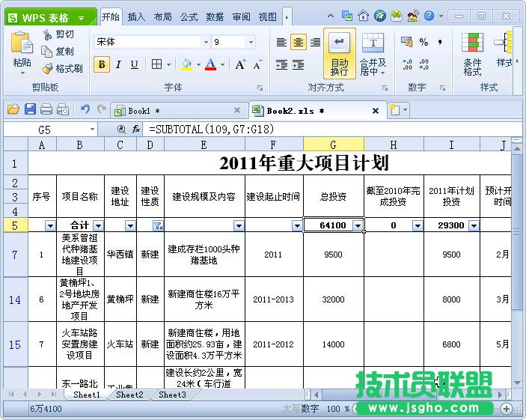Switch to the 数据 ribbon tab
Viewport: 526px width, 420px height.
(x=215, y=16)
